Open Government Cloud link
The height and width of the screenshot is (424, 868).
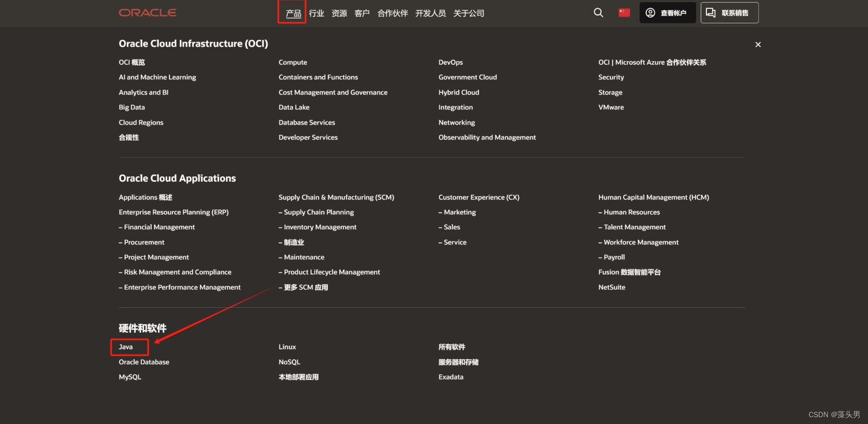468,77
